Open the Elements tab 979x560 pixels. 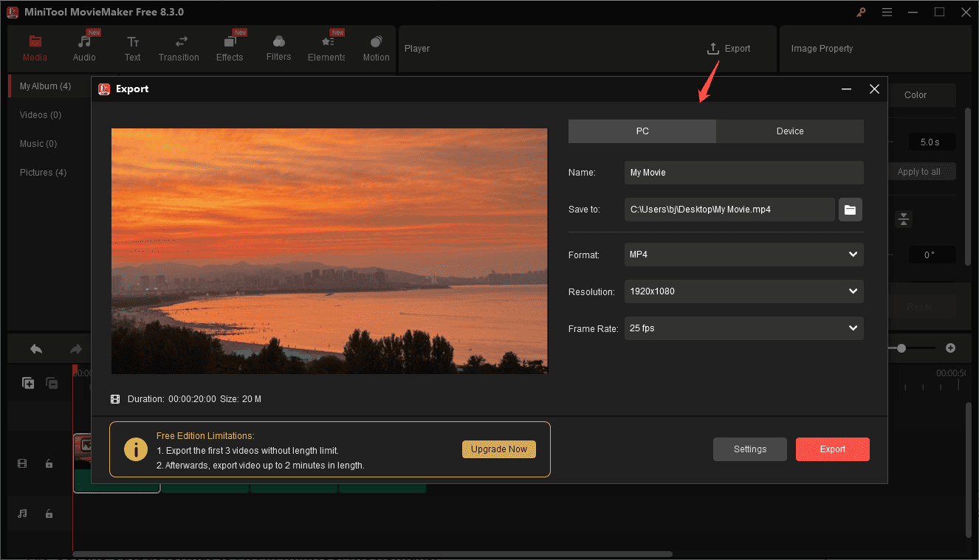click(326, 48)
